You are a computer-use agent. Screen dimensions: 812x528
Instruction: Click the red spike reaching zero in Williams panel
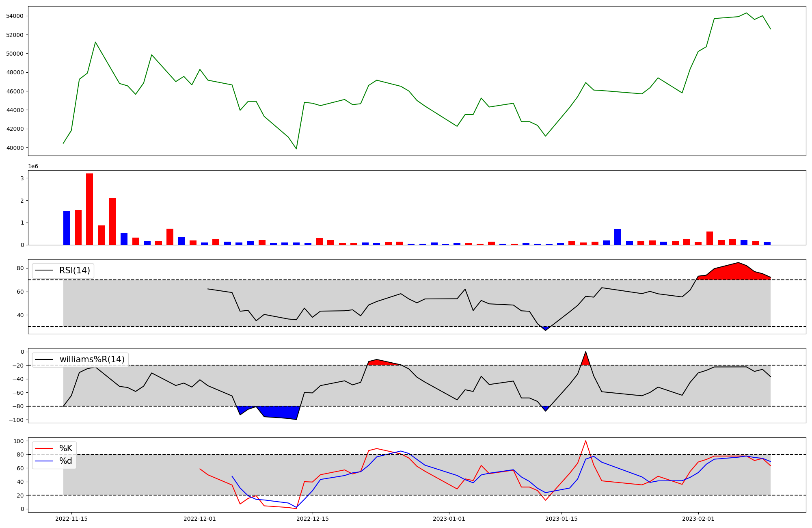(585, 360)
